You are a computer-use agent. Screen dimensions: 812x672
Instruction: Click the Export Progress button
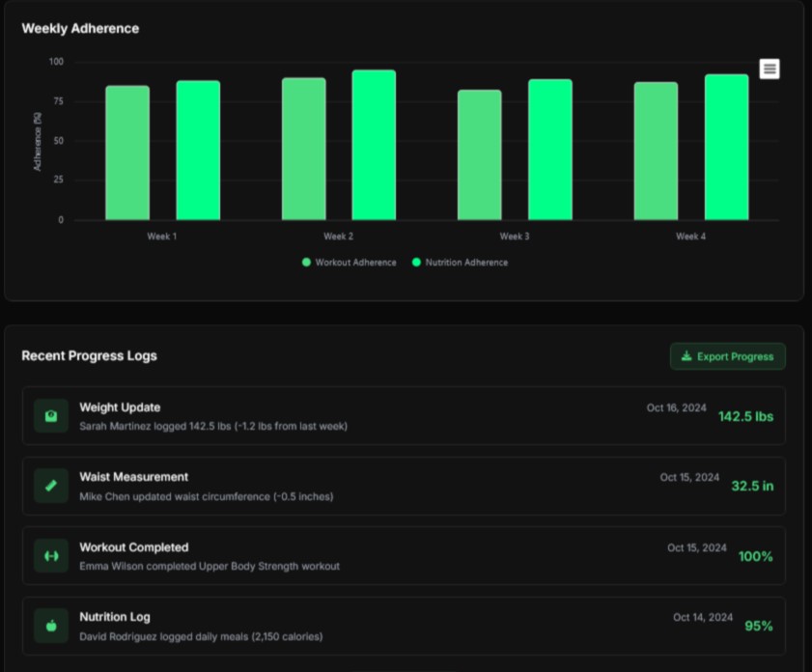click(727, 356)
